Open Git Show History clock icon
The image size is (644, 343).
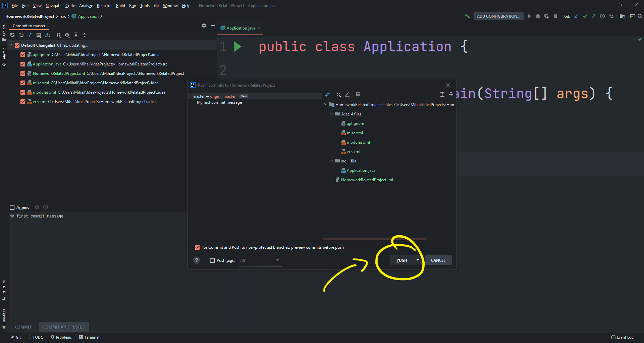[x=602, y=16]
